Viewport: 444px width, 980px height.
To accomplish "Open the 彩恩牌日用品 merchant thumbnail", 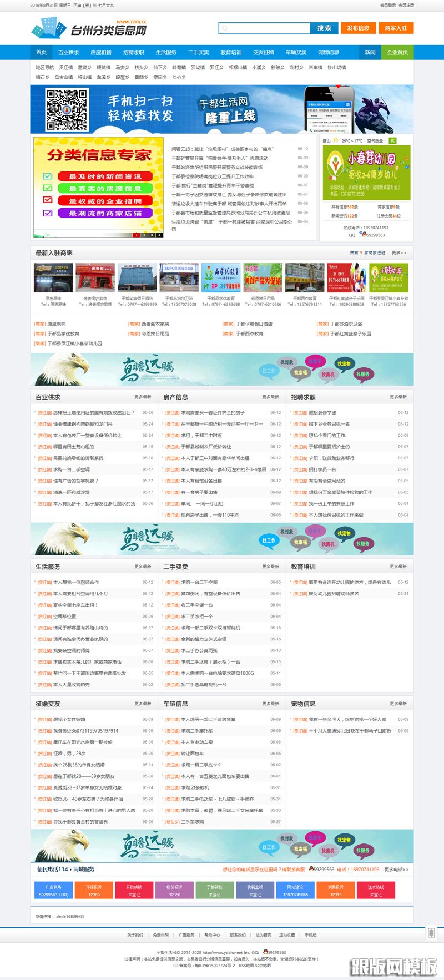I will 263,278.
